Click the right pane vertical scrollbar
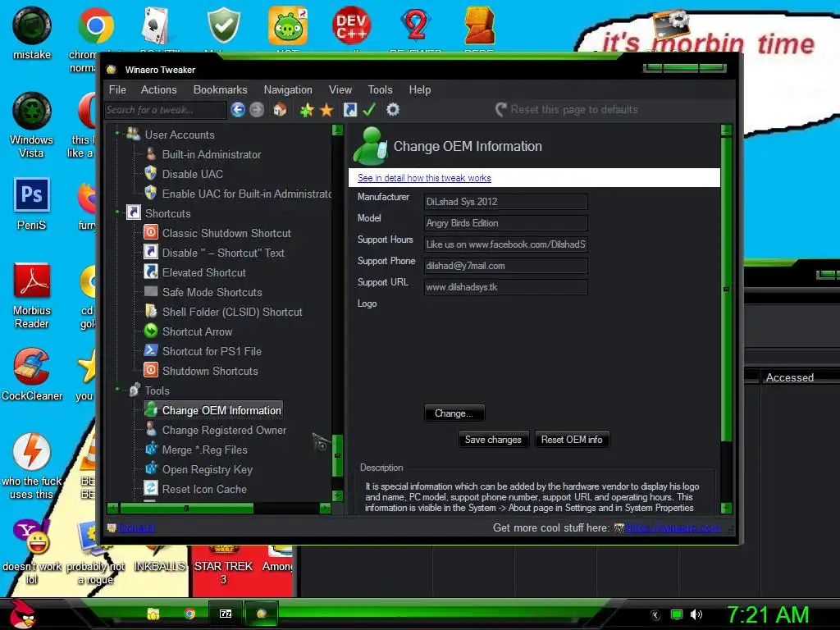 click(x=727, y=290)
